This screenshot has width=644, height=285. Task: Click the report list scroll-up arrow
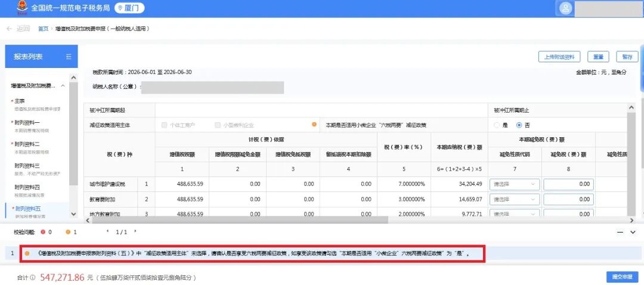tap(73, 78)
